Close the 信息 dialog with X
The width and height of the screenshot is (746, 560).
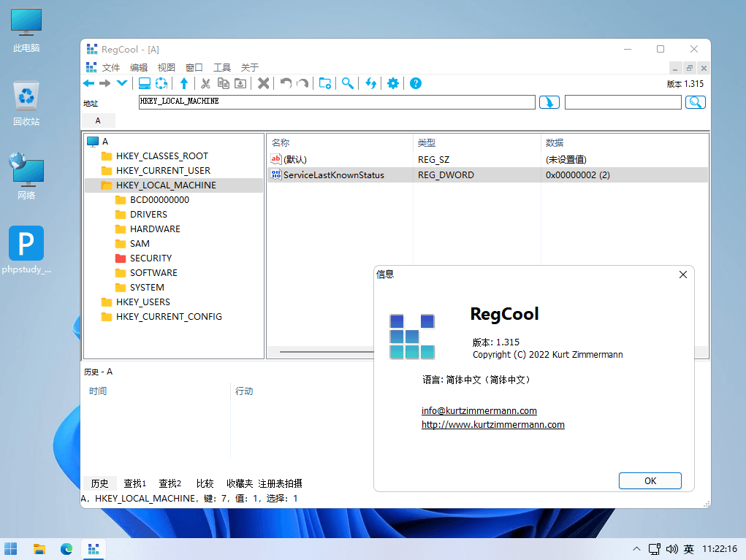(x=682, y=275)
